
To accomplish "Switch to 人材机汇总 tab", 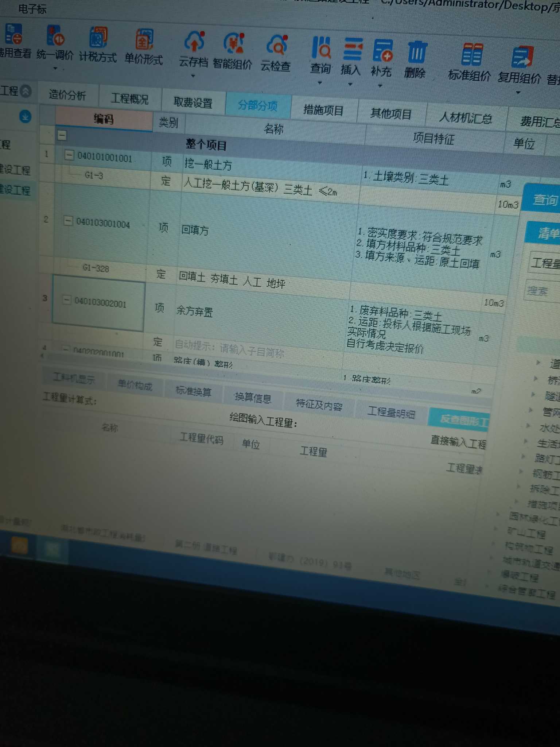I will tap(465, 117).
